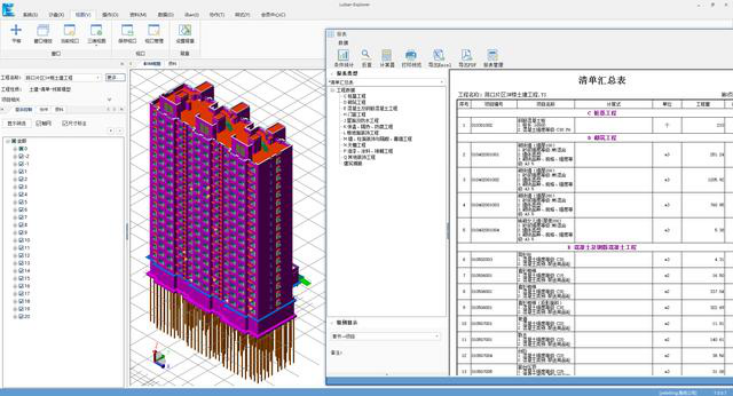The image size is (734, 397).
Task: Uncheck floor 5 in the floor tree
Action: [x=21, y=202]
